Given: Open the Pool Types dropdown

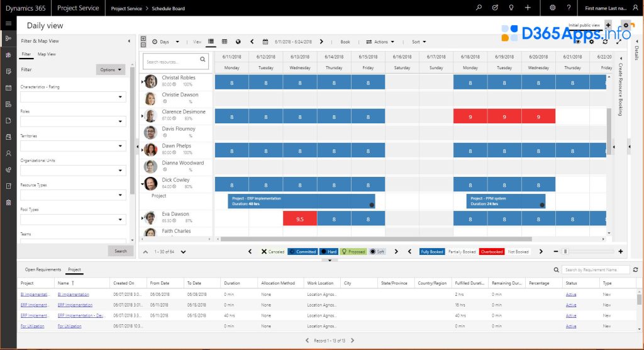Looking at the screenshot, I should point(73,219).
